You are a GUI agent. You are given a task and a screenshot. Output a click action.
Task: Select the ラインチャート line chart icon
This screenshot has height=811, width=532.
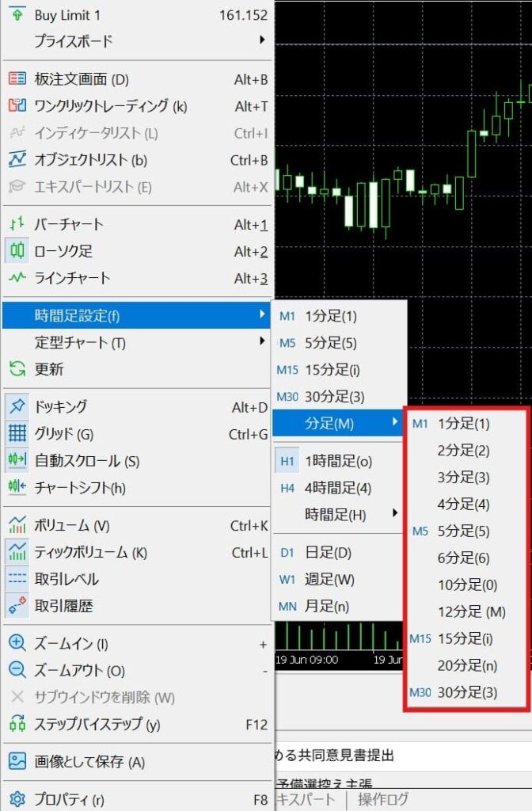click(17, 278)
